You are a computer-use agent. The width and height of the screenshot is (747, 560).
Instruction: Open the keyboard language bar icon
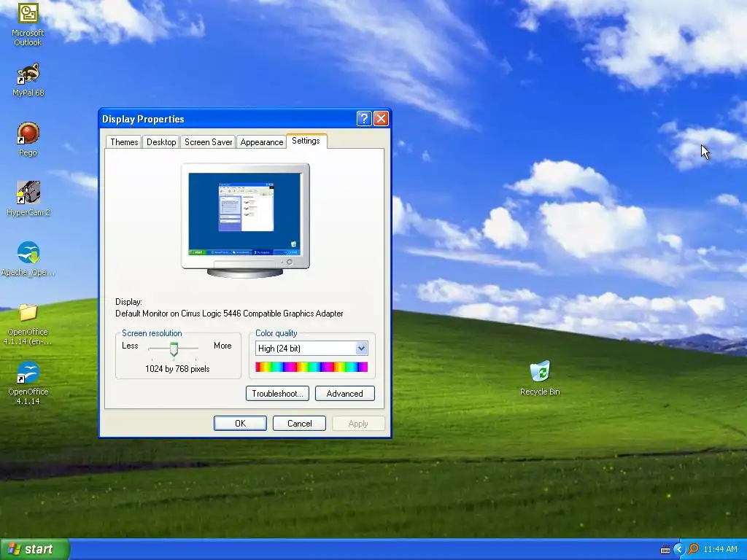[665, 550]
